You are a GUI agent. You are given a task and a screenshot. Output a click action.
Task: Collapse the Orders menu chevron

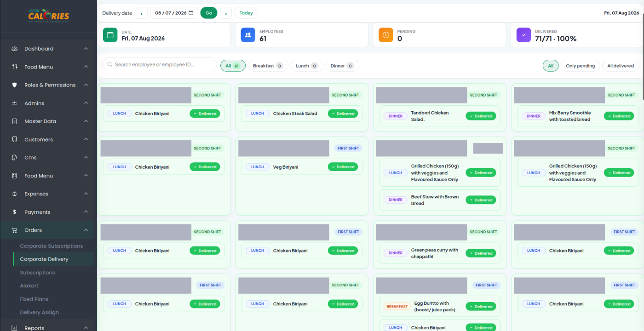pyautogui.click(x=86, y=230)
